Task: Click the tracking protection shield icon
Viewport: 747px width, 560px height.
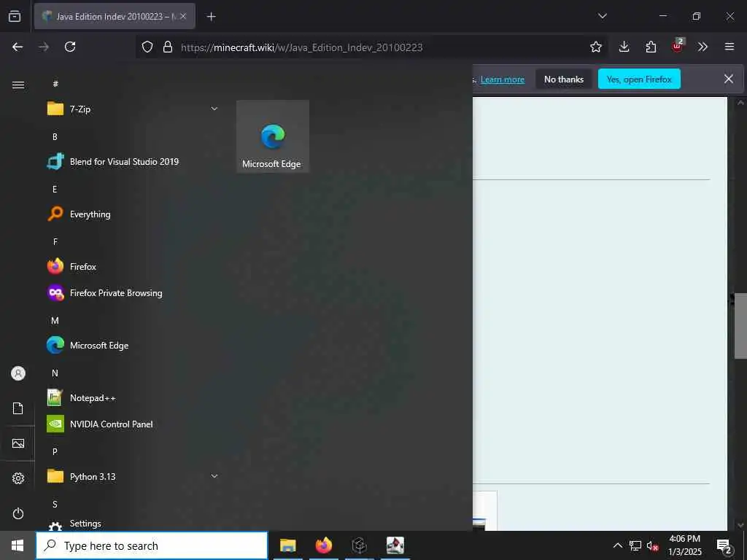Action: 147,47
